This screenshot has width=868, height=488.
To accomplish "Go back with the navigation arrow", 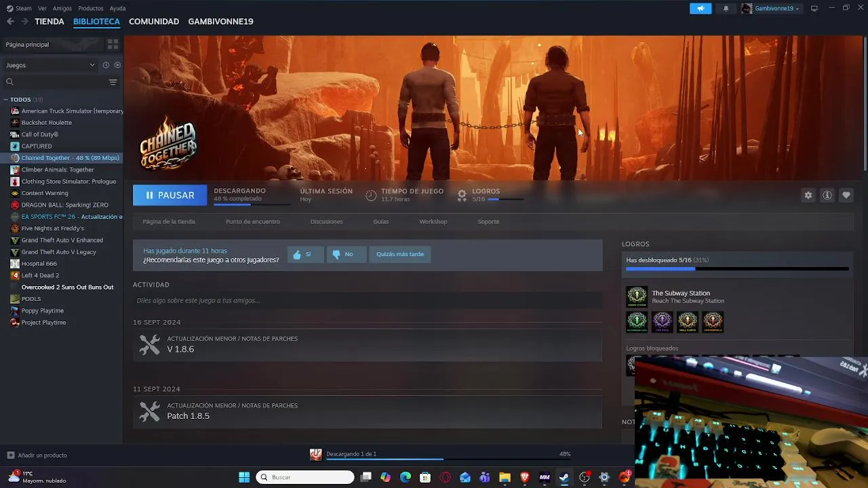I will [x=10, y=21].
